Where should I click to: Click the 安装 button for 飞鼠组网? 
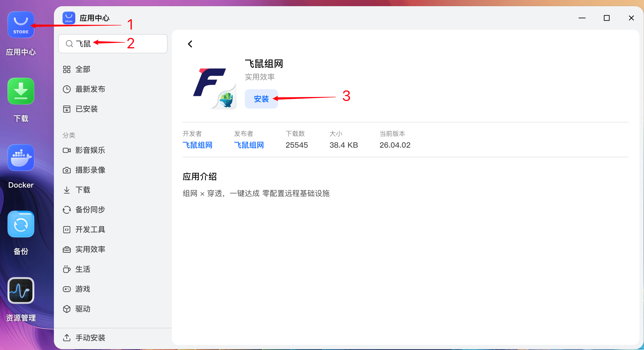point(261,99)
